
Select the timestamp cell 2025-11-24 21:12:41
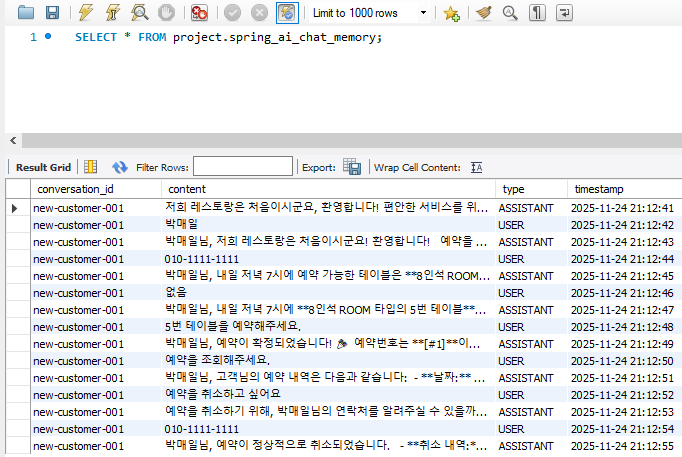coord(625,208)
